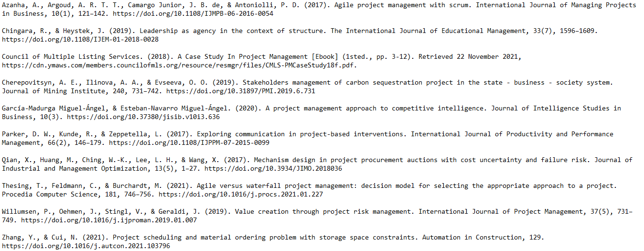Open the PMI.2019.6.731 DOI link
Image resolution: width=644 pixels, height=251 pixels.
[241, 91]
